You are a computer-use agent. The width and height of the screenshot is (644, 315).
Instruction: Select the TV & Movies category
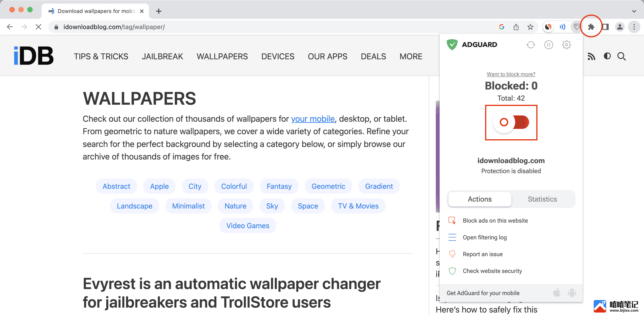pyautogui.click(x=358, y=206)
